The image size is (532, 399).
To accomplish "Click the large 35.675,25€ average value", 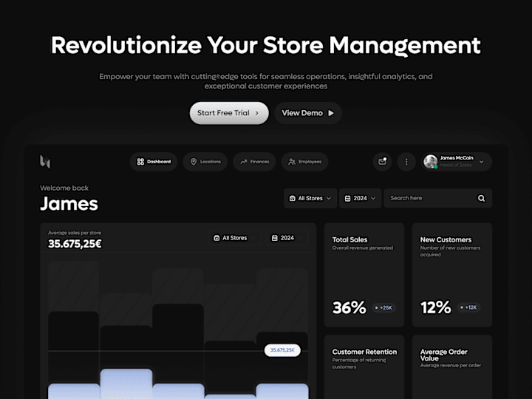I will point(75,244).
